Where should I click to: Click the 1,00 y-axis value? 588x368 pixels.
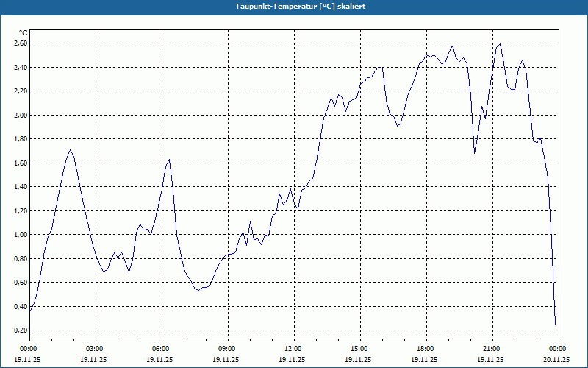(x=22, y=235)
